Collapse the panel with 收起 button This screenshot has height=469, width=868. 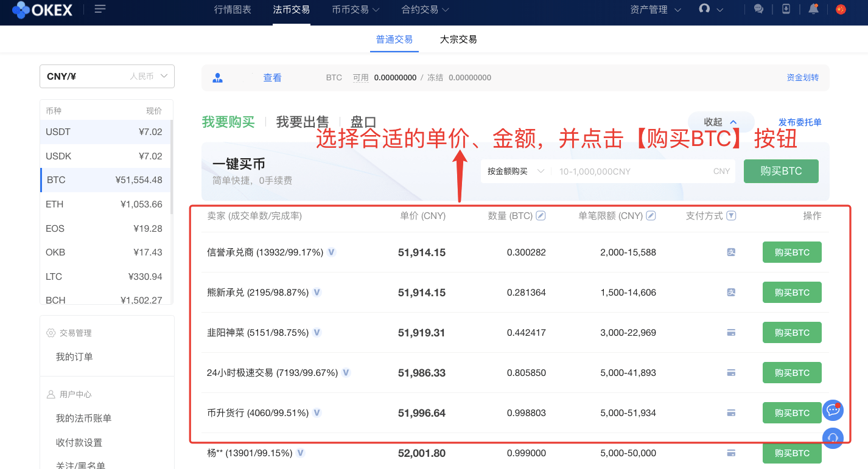coord(721,122)
